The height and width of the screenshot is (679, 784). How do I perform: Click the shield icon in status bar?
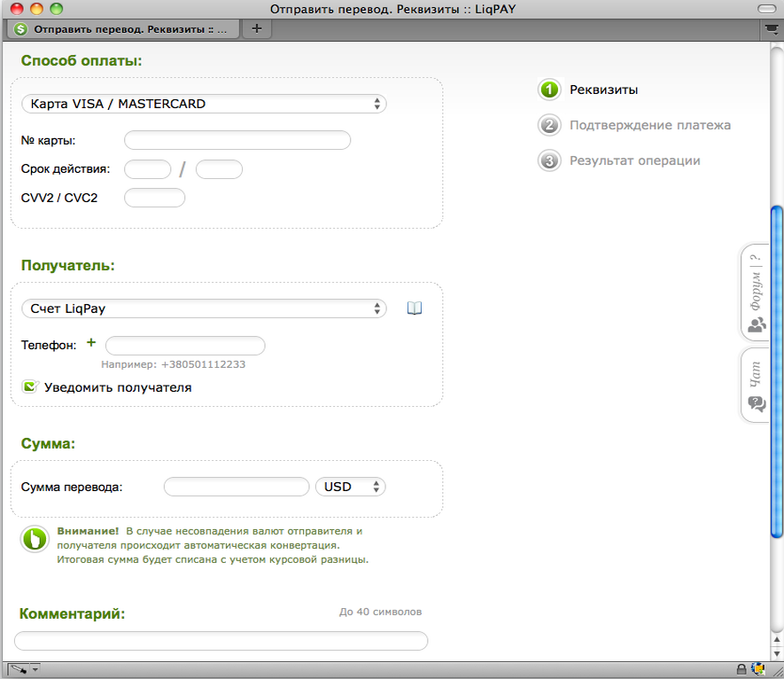click(x=757, y=669)
